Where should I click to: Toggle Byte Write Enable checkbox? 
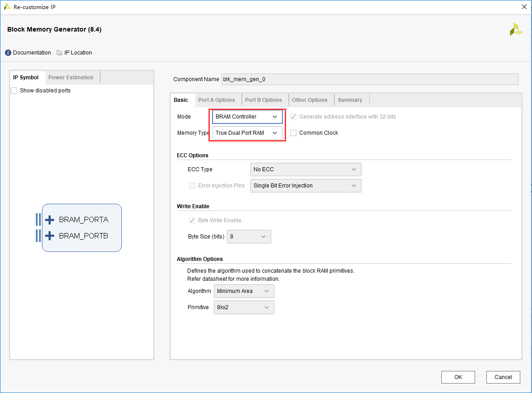point(192,220)
